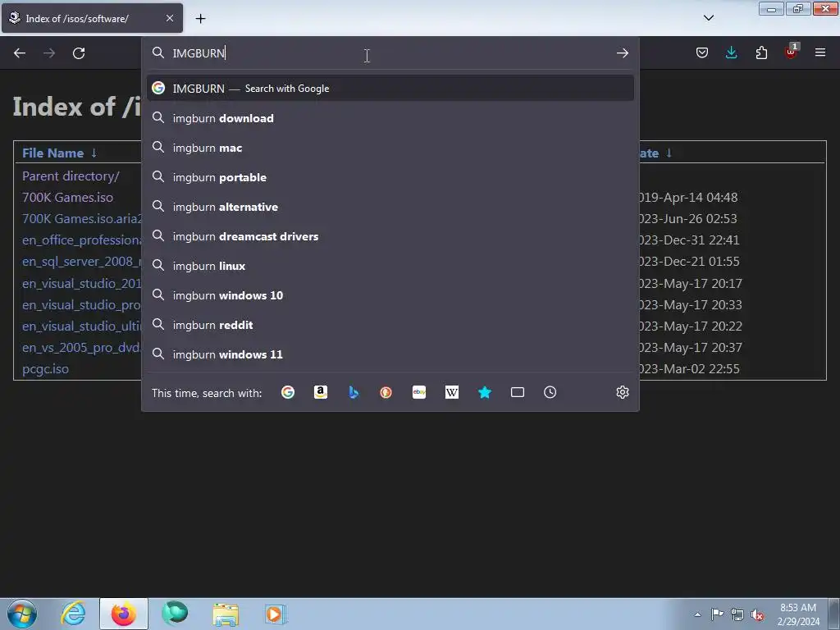
Task: Select IMGBURN Search with Google suggestion
Action: point(390,89)
